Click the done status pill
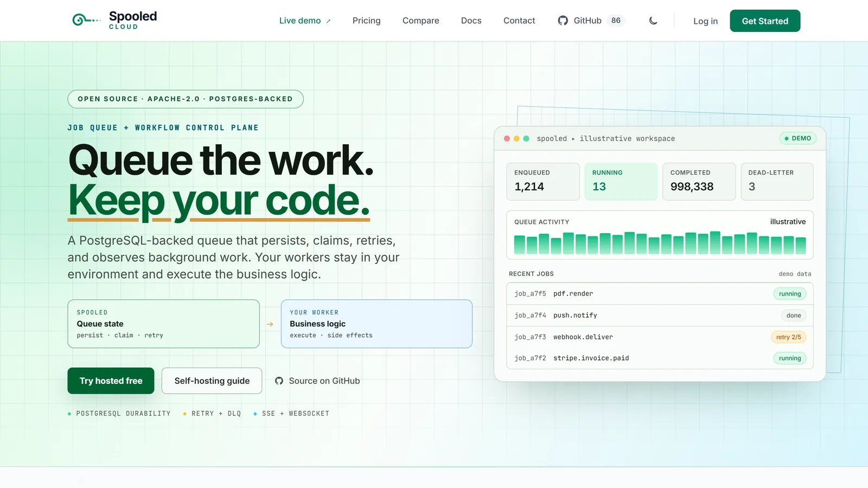This screenshot has width=868, height=488. click(x=794, y=315)
